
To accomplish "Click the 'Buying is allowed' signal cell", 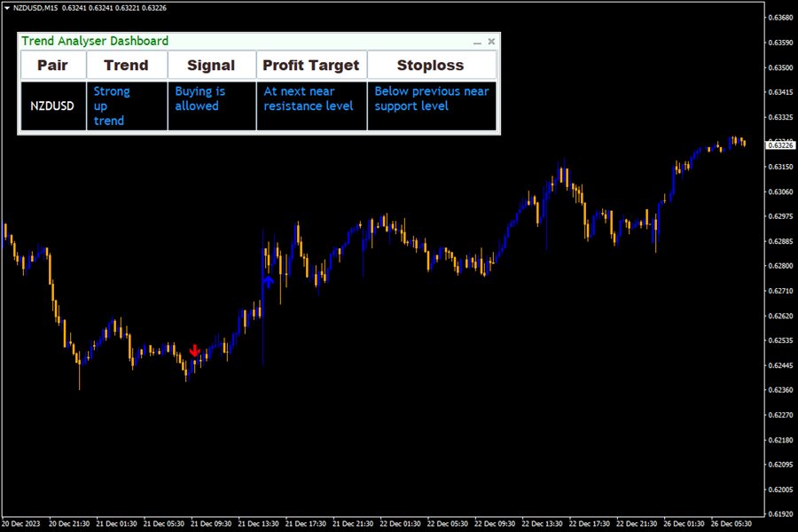I will click(x=211, y=106).
